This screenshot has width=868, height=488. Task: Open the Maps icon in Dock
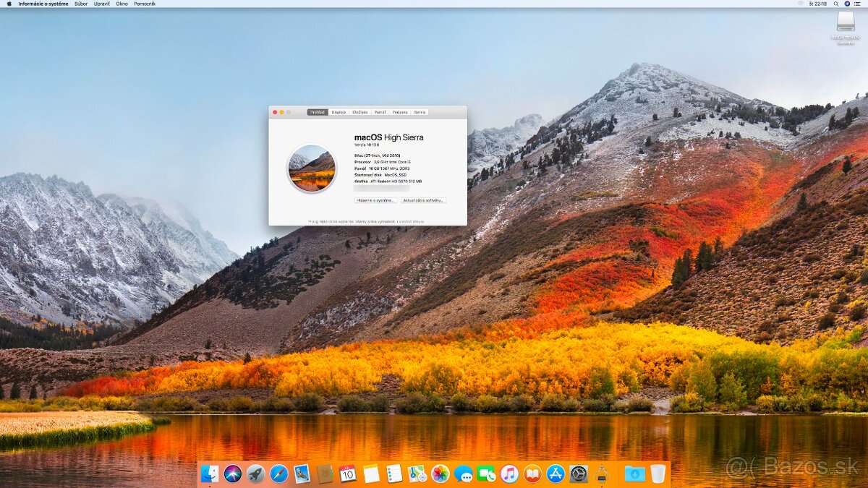(417, 474)
